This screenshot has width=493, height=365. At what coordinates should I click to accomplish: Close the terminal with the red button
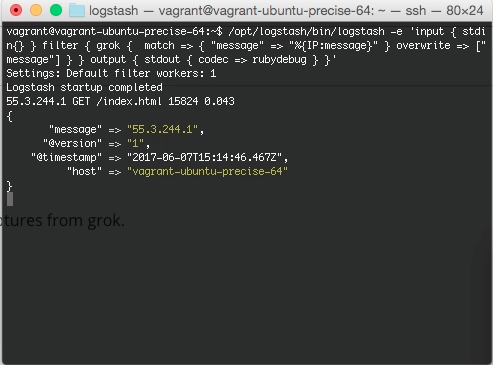[x=16, y=10]
